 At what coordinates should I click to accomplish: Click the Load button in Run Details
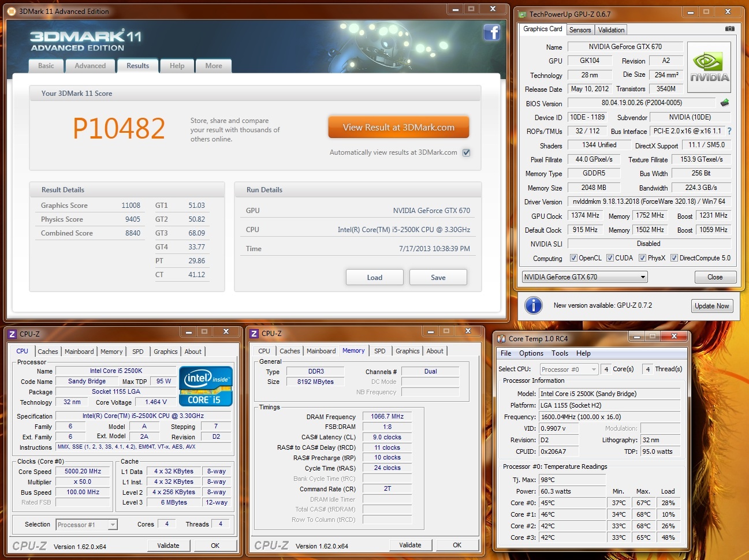[375, 278]
